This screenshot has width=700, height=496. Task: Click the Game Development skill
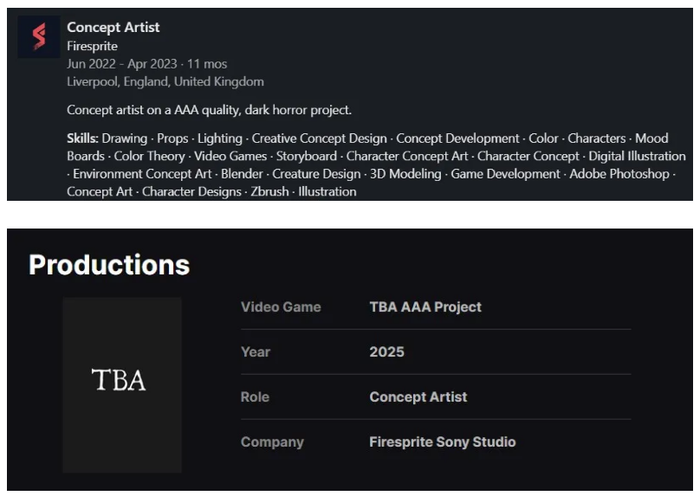click(505, 174)
